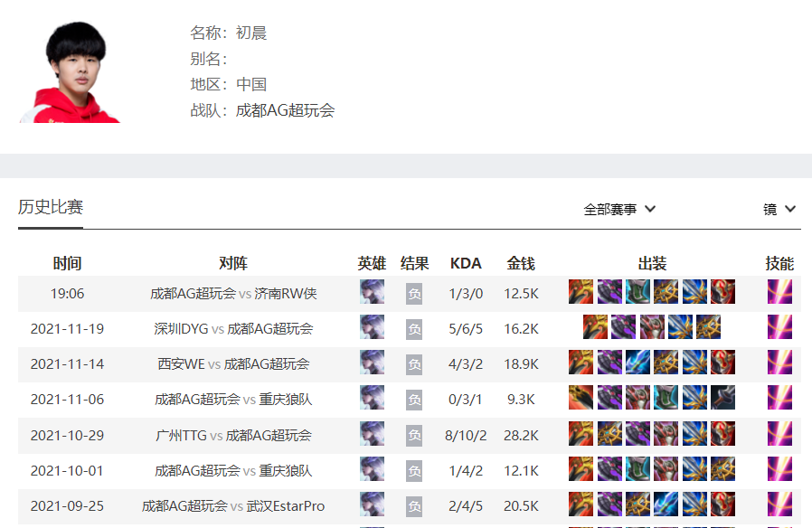The width and height of the screenshot is (812, 528).
Task: Click the 技能 column header
Action: [x=779, y=263]
